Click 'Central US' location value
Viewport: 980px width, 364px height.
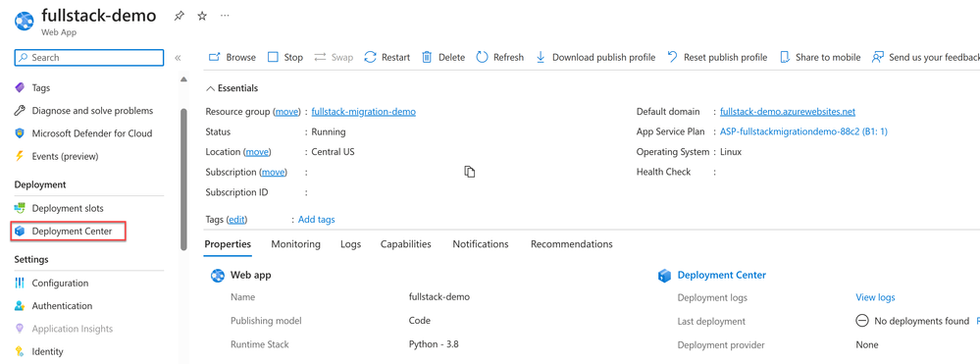[334, 152]
